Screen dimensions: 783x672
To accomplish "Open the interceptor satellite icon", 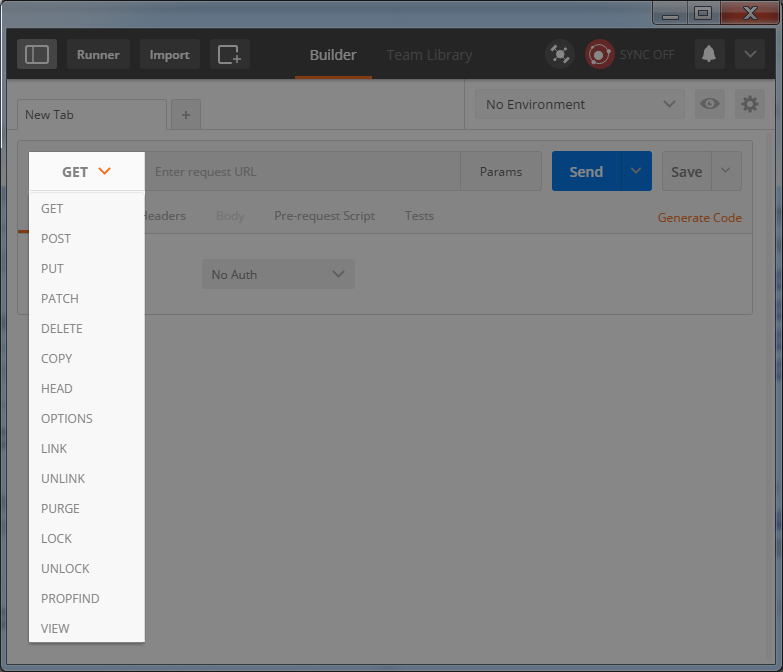I will click(560, 54).
